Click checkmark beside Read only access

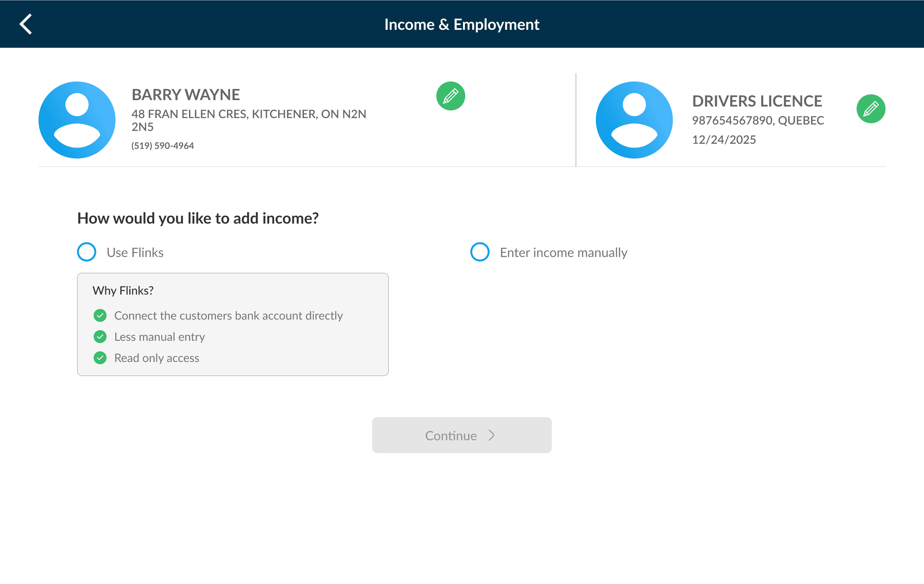[x=100, y=357]
